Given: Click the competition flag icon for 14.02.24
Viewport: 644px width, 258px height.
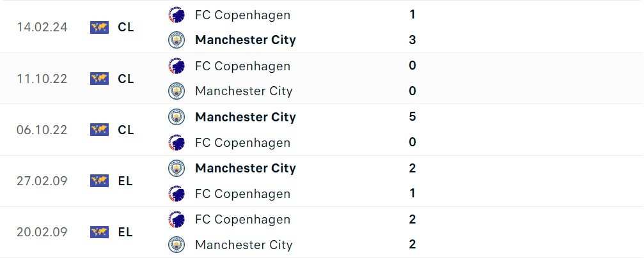Looking at the screenshot, I should (x=99, y=27).
